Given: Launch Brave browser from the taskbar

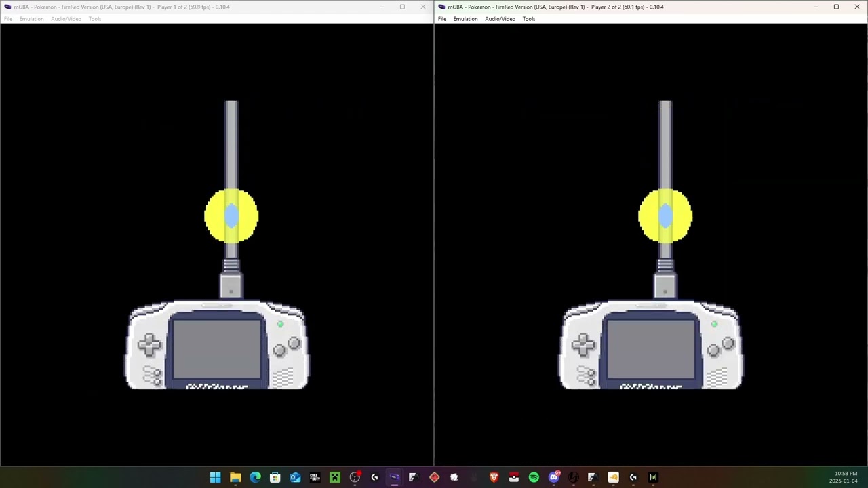Looking at the screenshot, I should (x=494, y=477).
